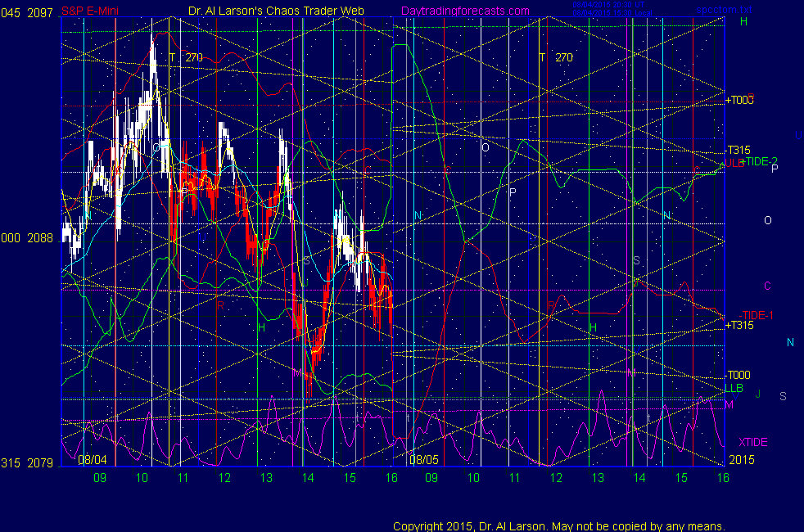The width and height of the screenshot is (804, 532).
Task: Click the red "-TIDE-1" label
Action: click(756, 315)
